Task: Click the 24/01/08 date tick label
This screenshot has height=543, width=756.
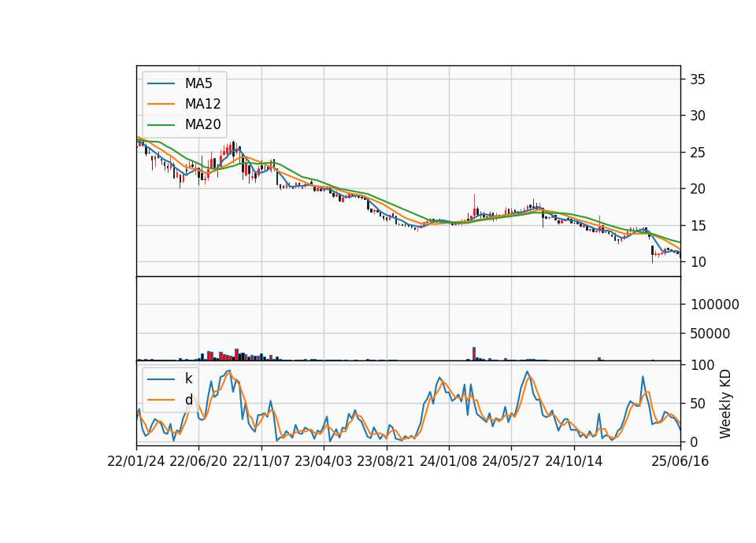Action: click(x=449, y=461)
